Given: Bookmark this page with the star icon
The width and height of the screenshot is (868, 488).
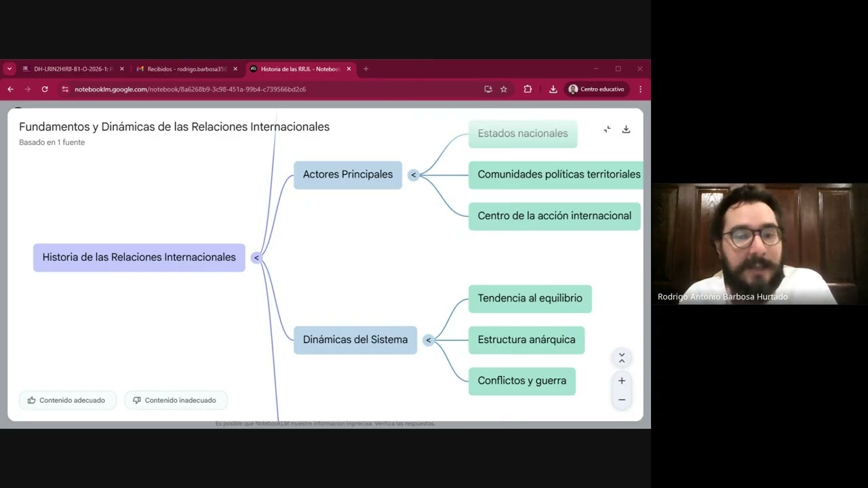Looking at the screenshot, I should pos(504,89).
